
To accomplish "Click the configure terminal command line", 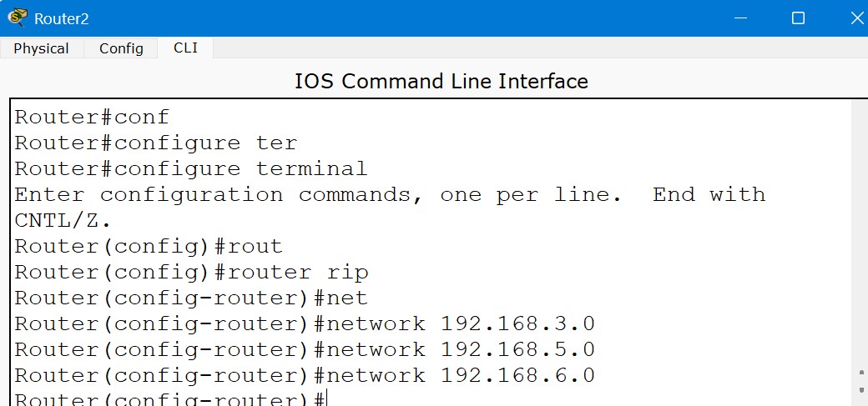I will coord(190,168).
